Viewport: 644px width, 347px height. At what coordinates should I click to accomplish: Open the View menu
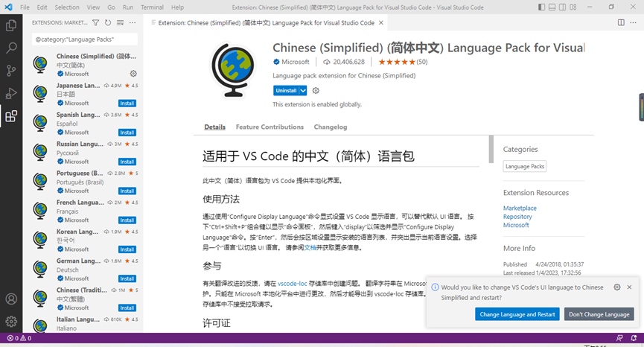click(93, 7)
